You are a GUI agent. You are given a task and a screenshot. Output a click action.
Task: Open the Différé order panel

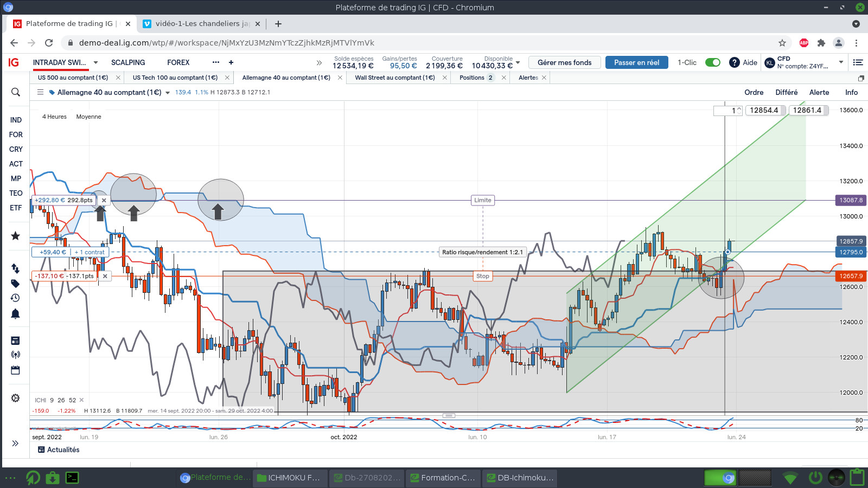pyautogui.click(x=787, y=92)
